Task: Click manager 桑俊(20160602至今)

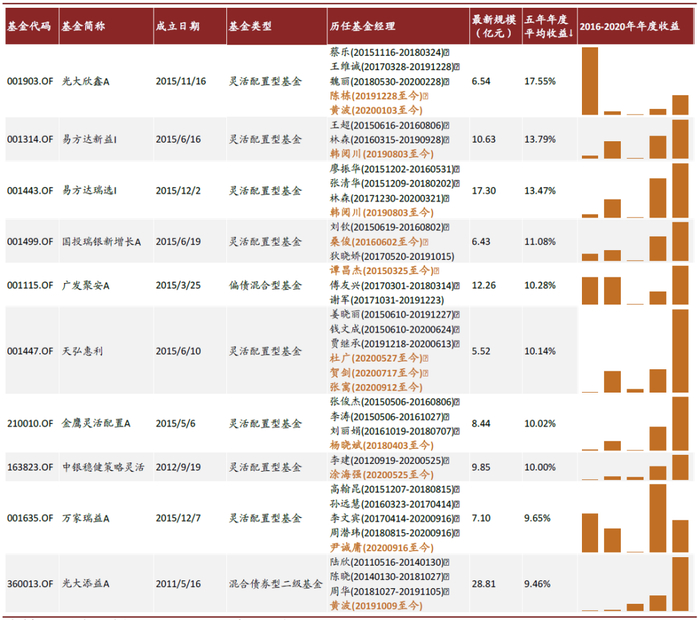Action: 376,241
